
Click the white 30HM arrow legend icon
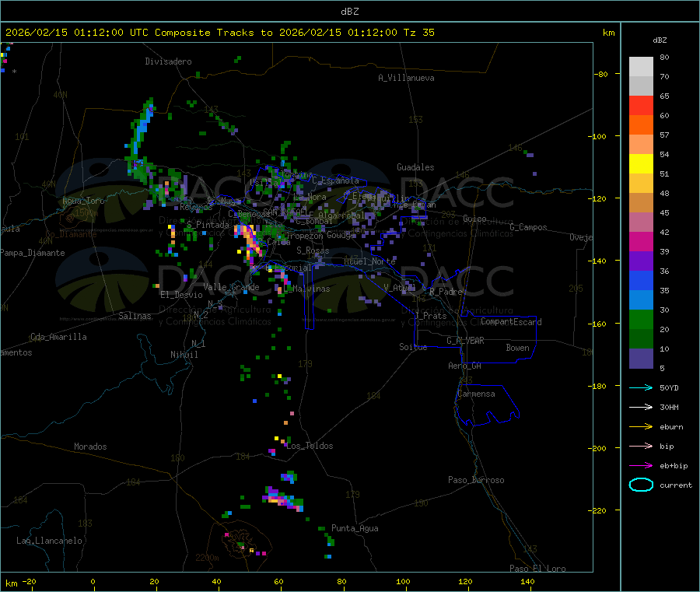(641, 407)
